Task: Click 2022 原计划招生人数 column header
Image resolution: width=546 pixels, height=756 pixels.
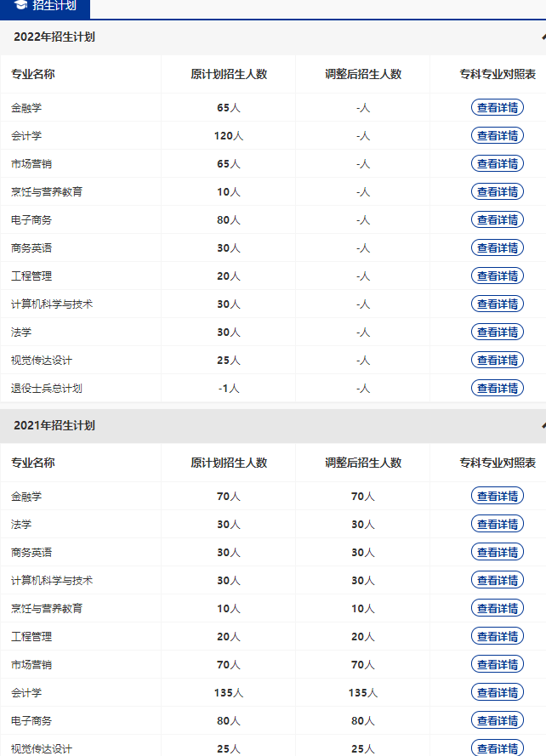Action: [x=229, y=74]
